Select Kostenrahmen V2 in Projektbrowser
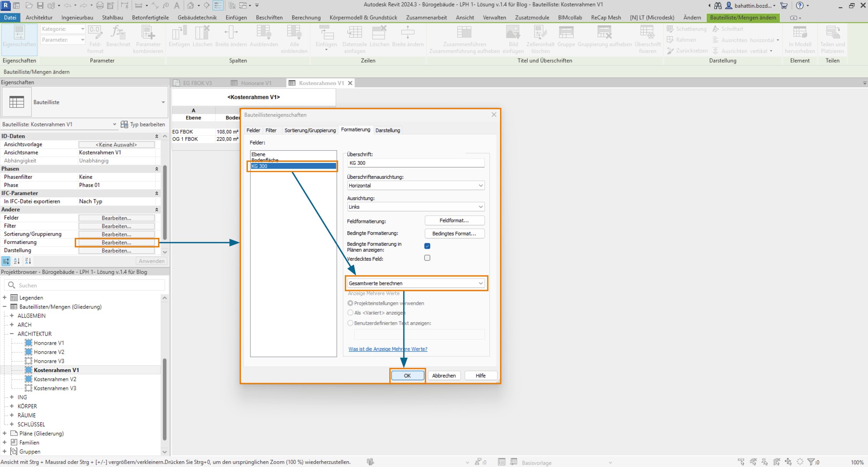This screenshot has height=467, width=868. [x=55, y=379]
